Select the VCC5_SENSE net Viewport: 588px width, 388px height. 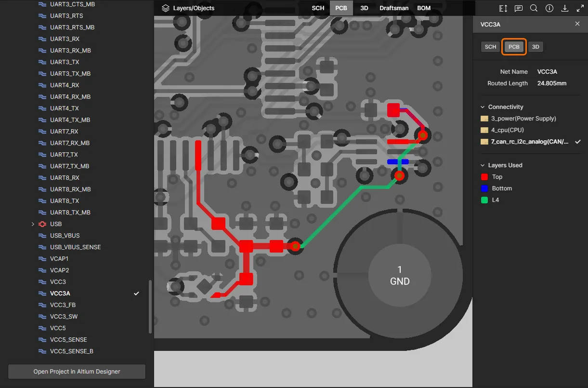[x=68, y=340]
